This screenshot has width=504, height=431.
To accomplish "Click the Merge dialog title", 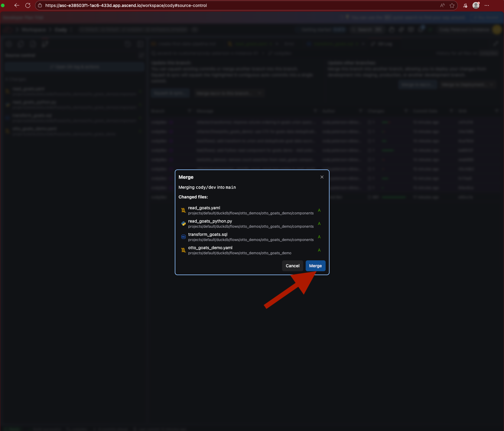I will coord(186,177).
